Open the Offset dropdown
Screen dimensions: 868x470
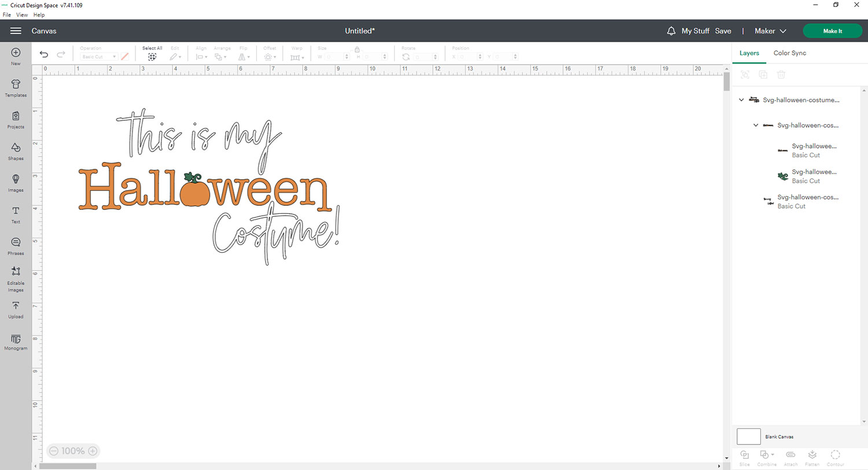270,54
